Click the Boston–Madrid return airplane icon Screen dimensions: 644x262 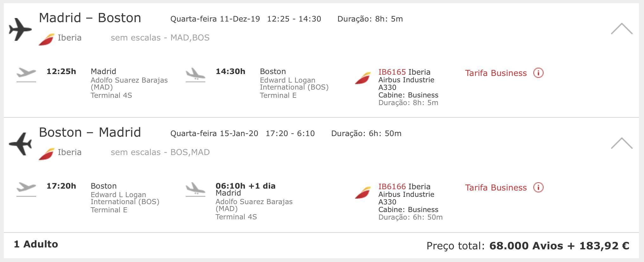(x=20, y=144)
